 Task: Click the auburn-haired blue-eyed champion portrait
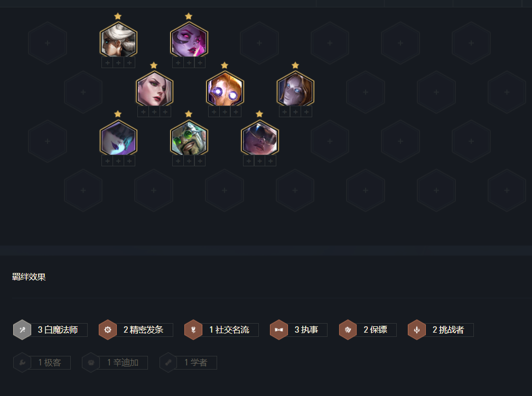295,89
